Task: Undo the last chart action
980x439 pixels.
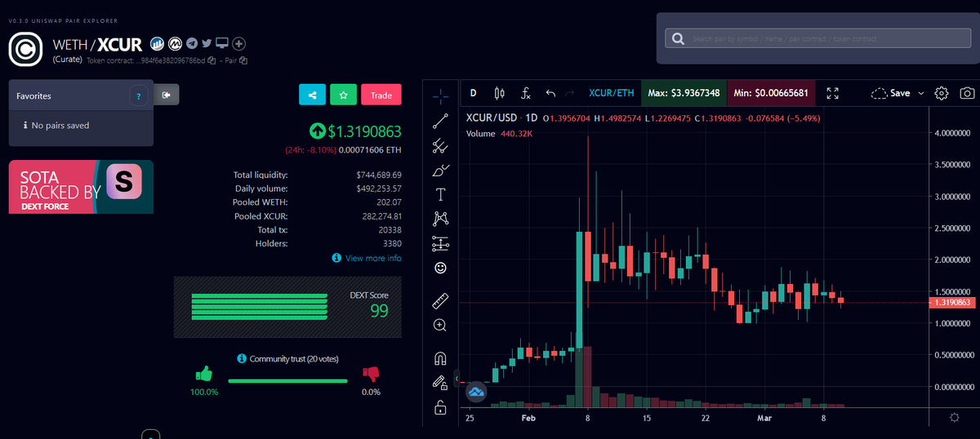Action: click(x=550, y=93)
